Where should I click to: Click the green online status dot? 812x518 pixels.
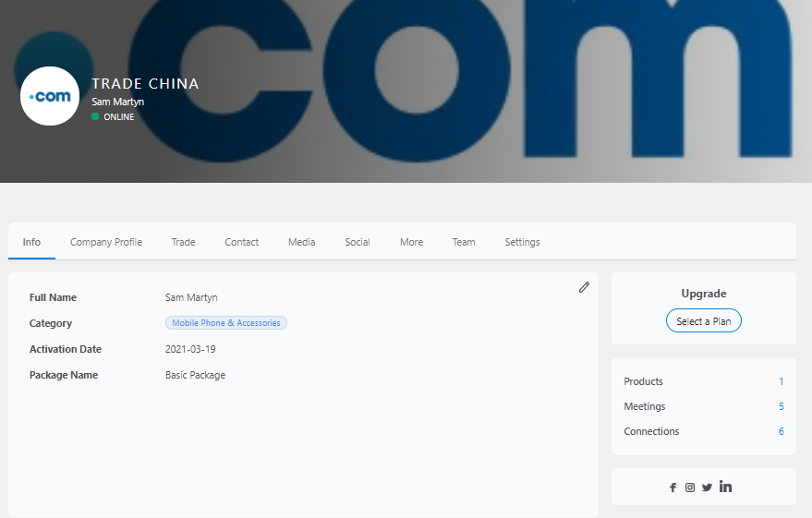(95, 116)
